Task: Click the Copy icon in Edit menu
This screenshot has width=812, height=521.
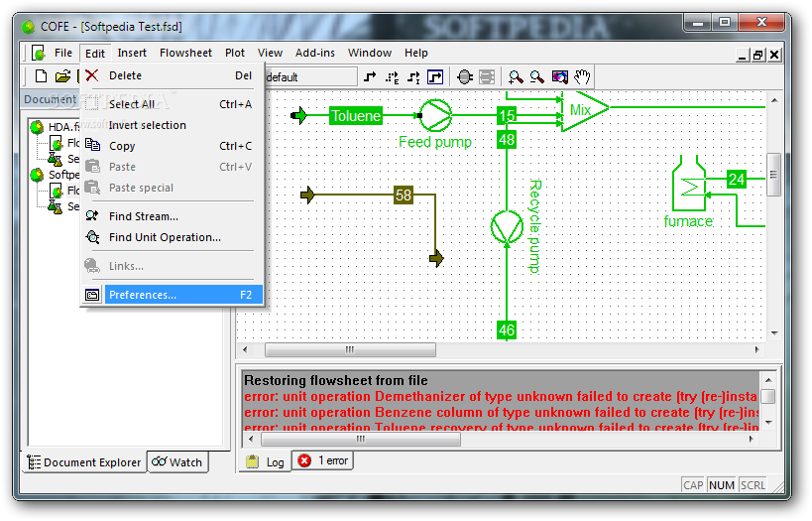Action: (x=92, y=145)
